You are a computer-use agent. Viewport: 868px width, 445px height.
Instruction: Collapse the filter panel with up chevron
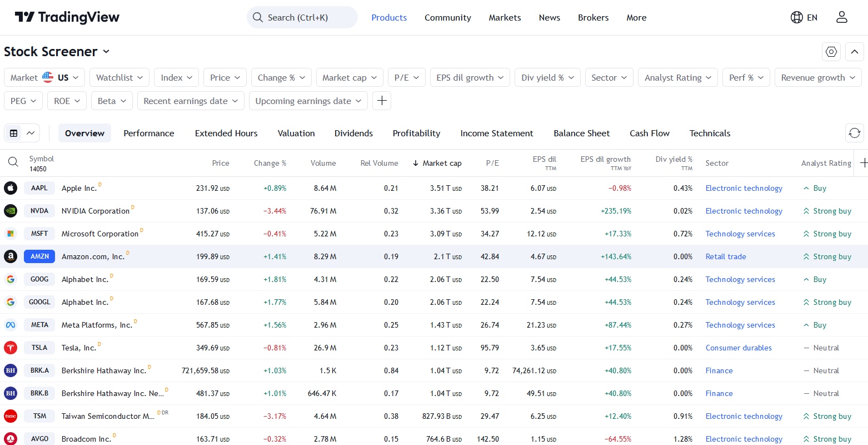click(855, 52)
